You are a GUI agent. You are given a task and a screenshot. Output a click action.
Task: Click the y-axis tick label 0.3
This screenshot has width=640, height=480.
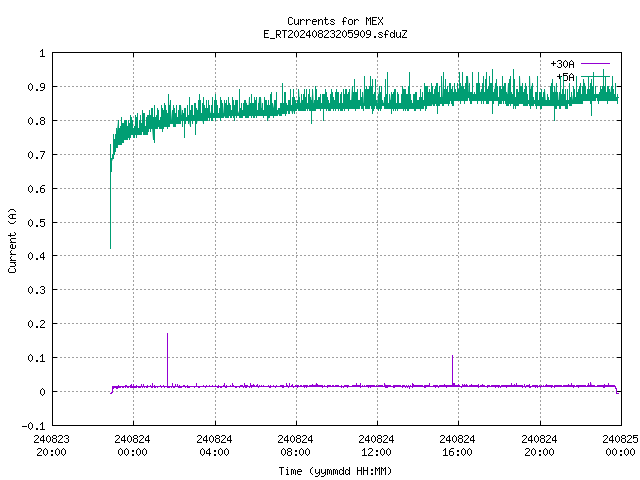(x=36, y=290)
